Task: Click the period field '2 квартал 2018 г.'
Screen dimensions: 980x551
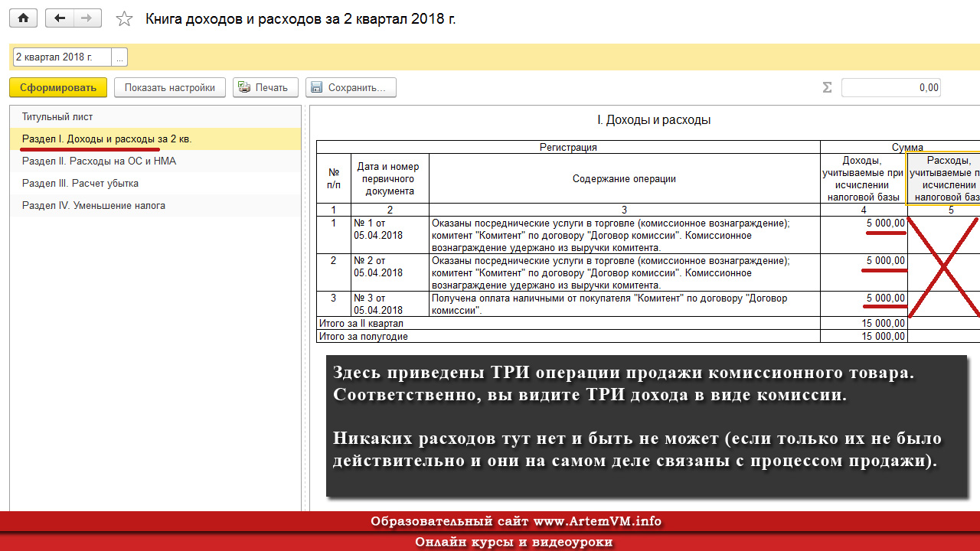Action: click(x=61, y=57)
